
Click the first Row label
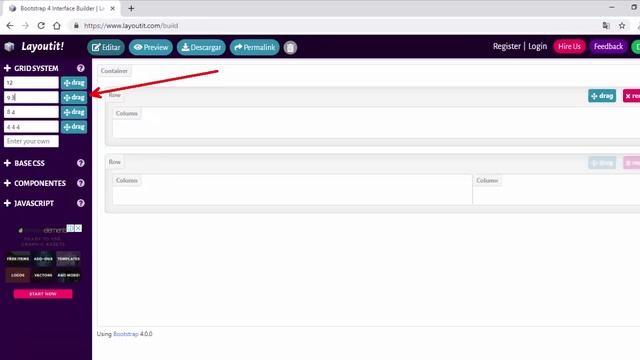[115, 95]
